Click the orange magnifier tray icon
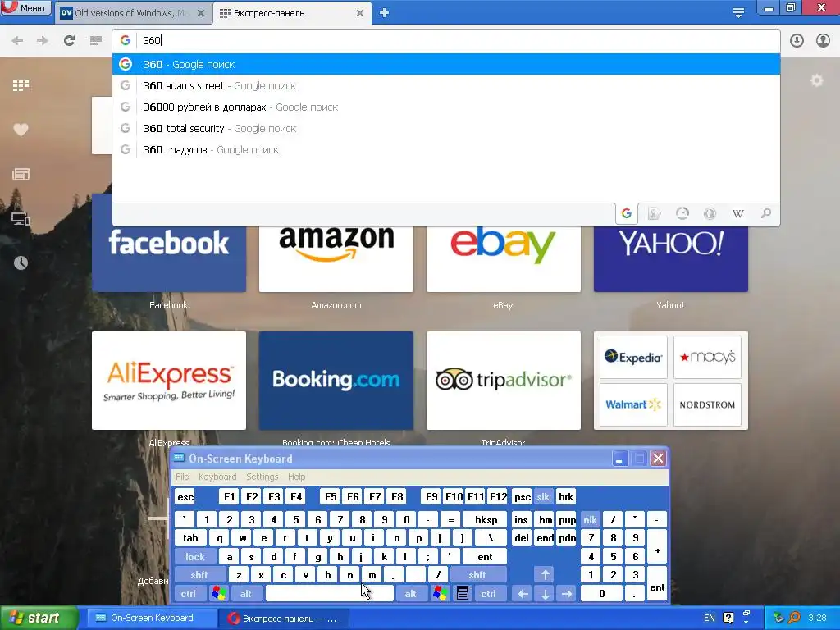The image size is (840, 630). click(x=794, y=618)
